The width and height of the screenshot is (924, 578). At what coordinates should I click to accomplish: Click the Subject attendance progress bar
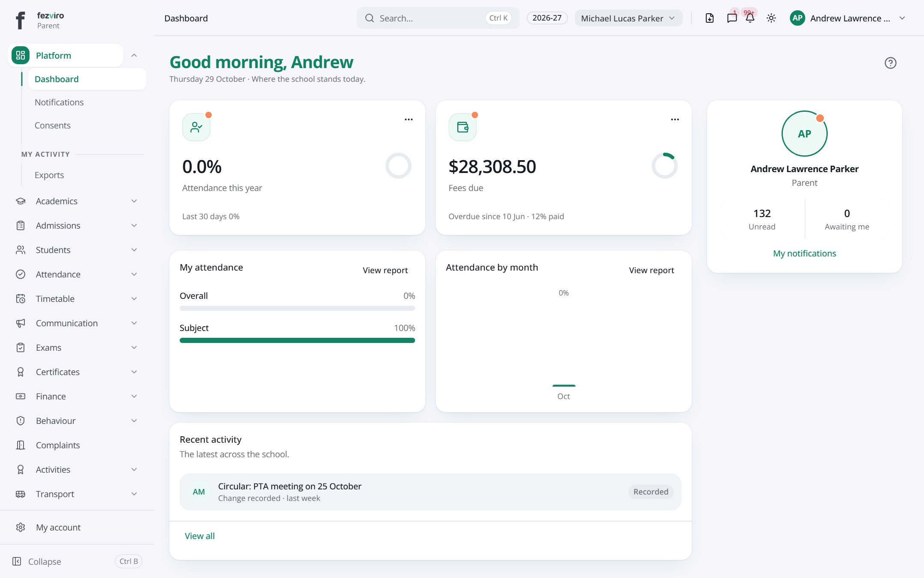coord(297,340)
